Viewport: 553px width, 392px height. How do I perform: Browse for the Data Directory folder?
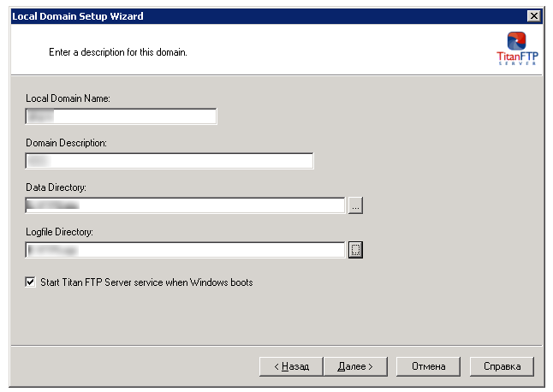coord(355,205)
